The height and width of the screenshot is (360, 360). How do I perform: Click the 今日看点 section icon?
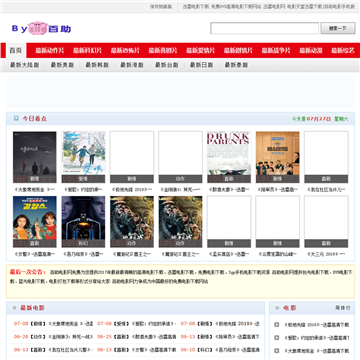(16, 118)
